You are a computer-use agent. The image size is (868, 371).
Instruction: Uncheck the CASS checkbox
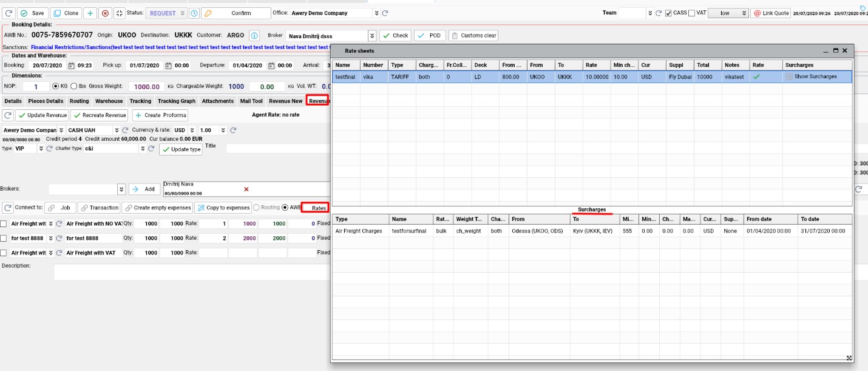point(668,13)
